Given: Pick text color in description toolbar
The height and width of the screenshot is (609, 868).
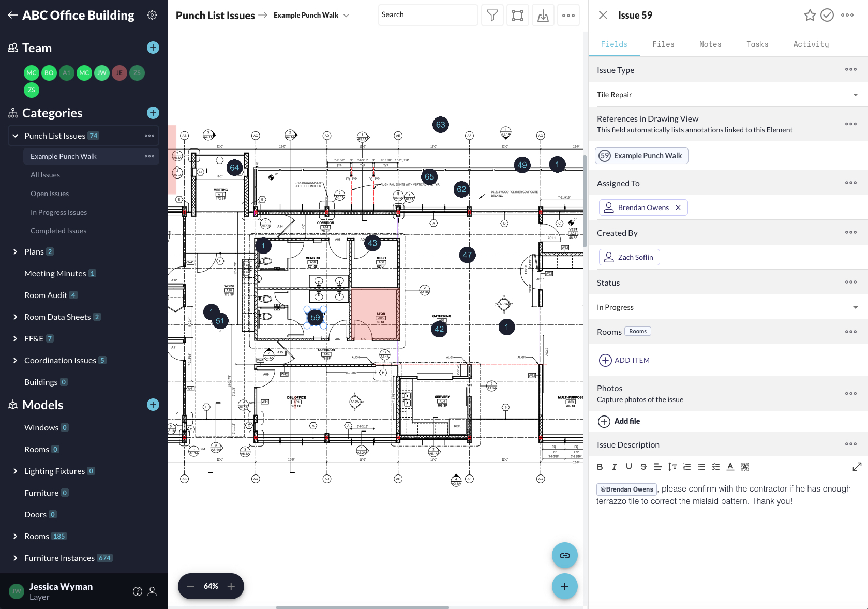Looking at the screenshot, I should [x=730, y=467].
